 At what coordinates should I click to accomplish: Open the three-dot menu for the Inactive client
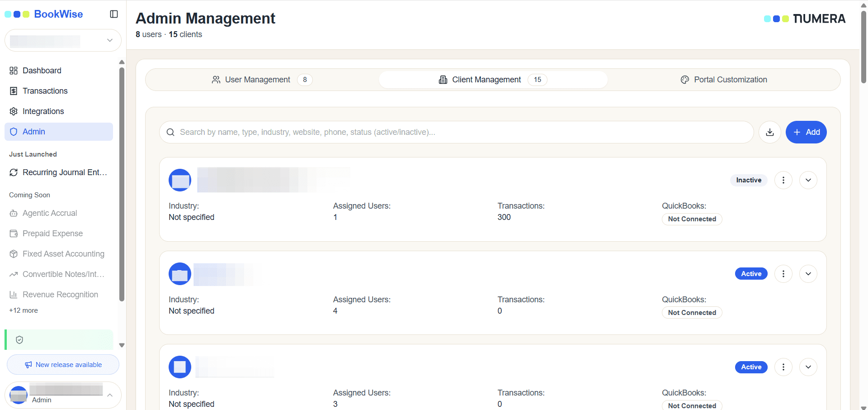(783, 180)
